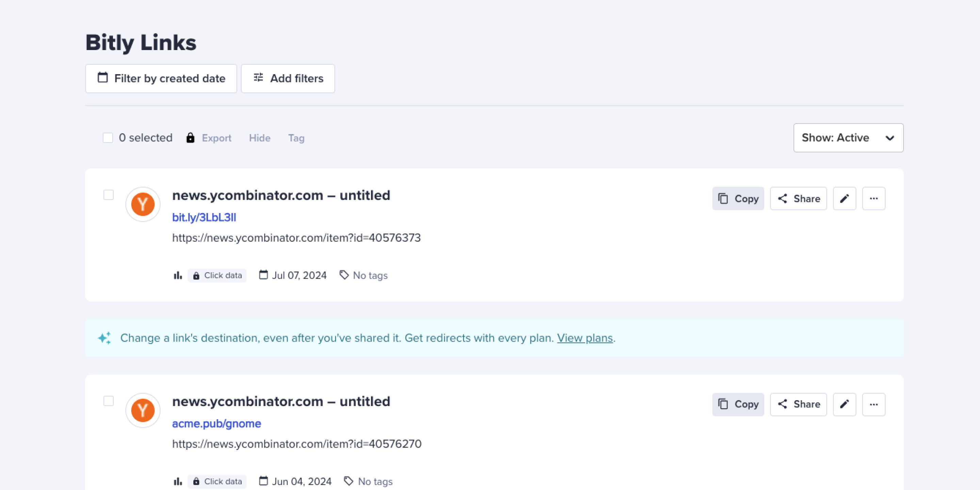The image size is (980, 490).
Task: Open the Show: Active dropdown
Action: point(848,138)
